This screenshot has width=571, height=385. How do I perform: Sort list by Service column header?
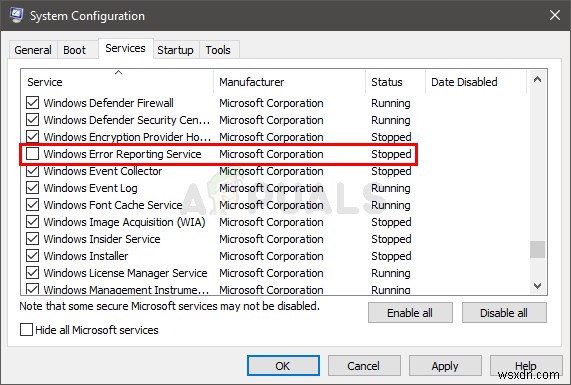click(117, 82)
